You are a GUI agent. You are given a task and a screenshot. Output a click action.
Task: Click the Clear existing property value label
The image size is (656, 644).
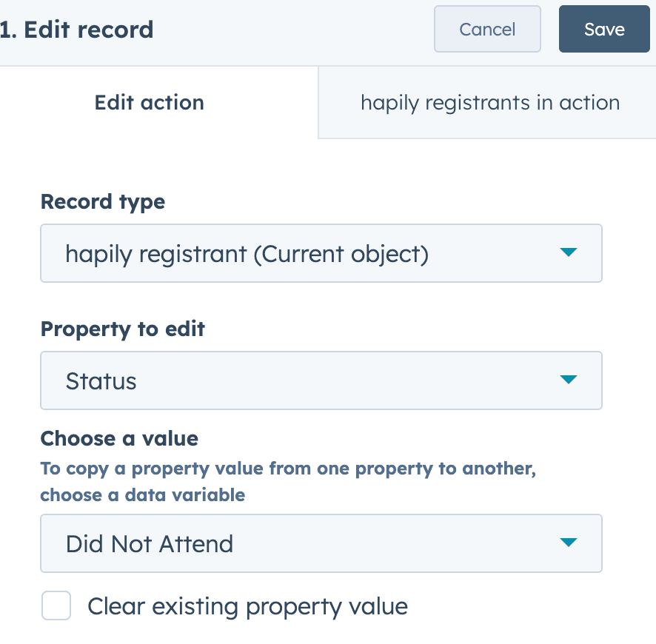pos(247,607)
